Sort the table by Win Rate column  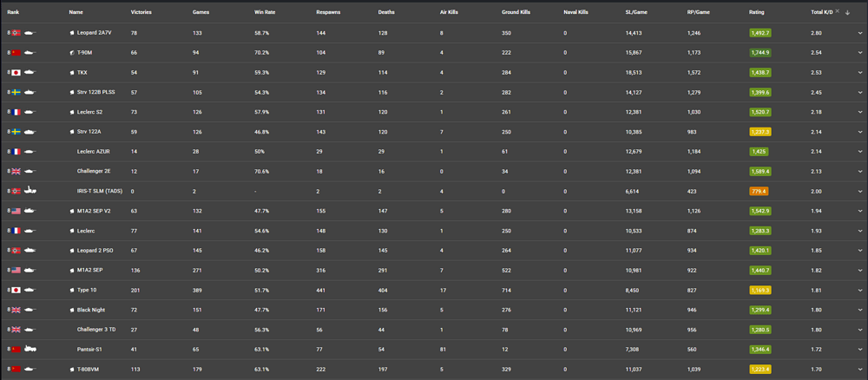pyautogui.click(x=265, y=13)
